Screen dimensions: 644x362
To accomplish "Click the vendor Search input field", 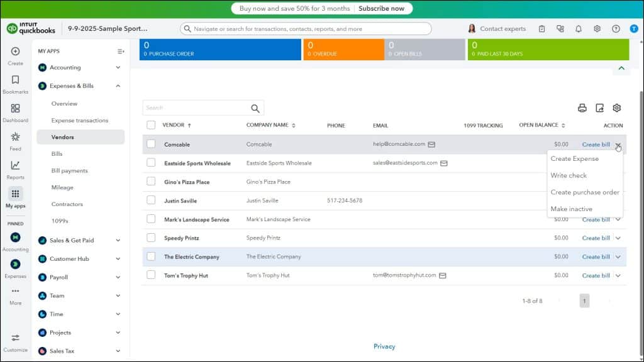I will pyautogui.click(x=196, y=108).
